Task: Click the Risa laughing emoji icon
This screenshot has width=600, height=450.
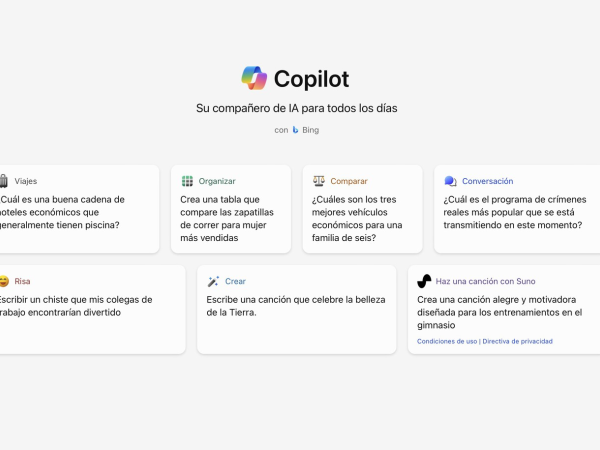Action: point(4,281)
